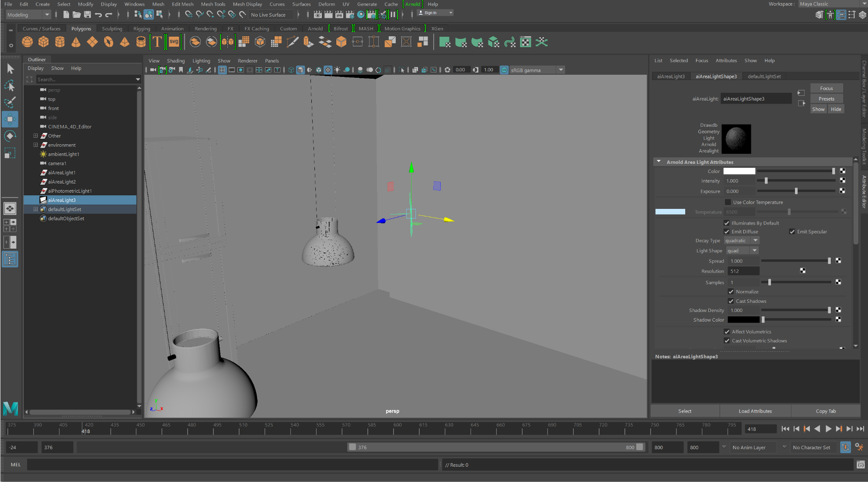Click the SVG import shelf icon
Viewport: 868px width, 482px height.
(174, 42)
